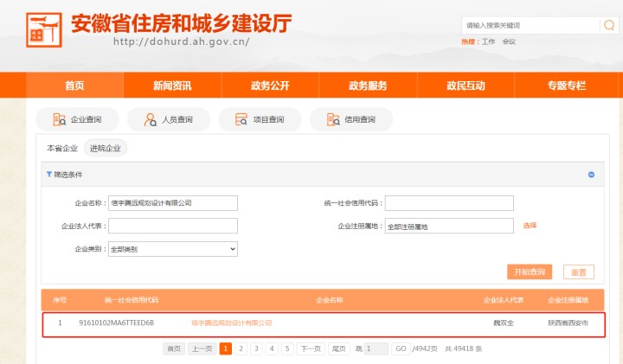Switch to the 本省企业 tab
Image resolution: width=623 pixels, height=364 pixels.
(x=62, y=148)
